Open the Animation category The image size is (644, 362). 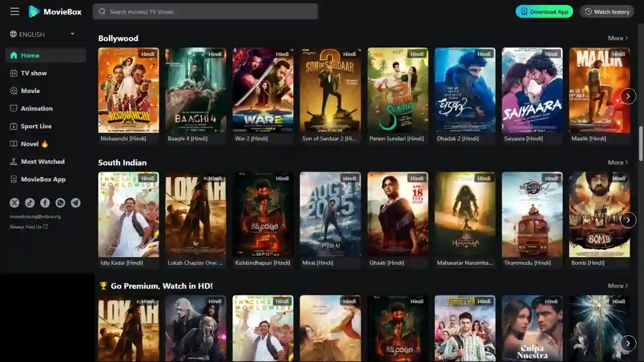point(37,108)
